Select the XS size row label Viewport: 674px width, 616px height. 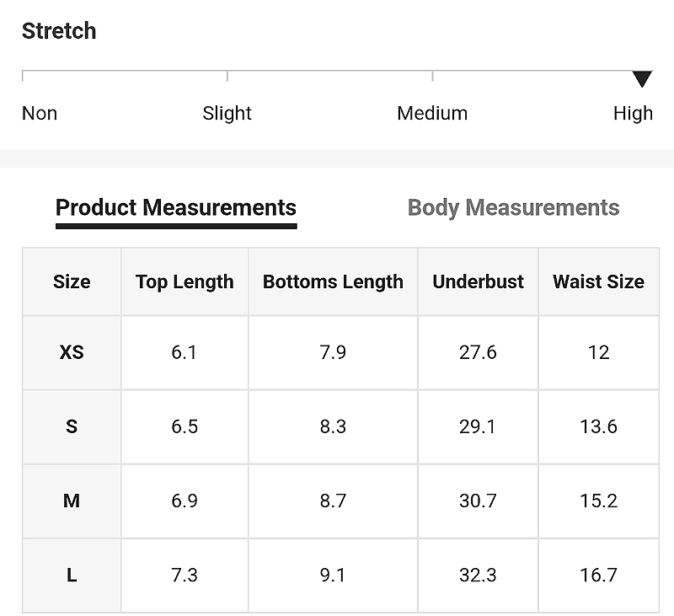pyautogui.click(x=72, y=352)
